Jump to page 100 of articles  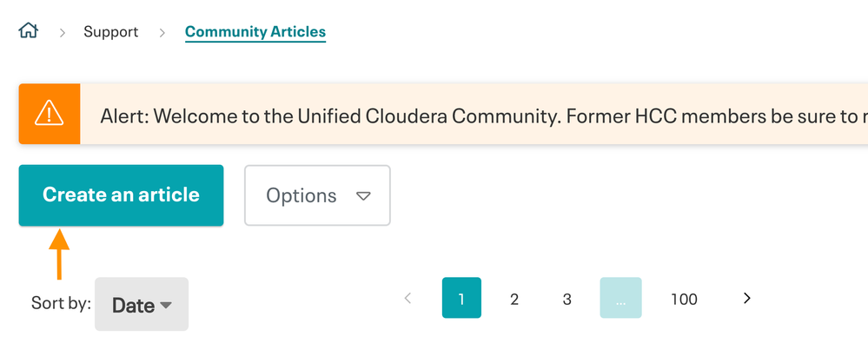pyautogui.click(x=684, y=299)
